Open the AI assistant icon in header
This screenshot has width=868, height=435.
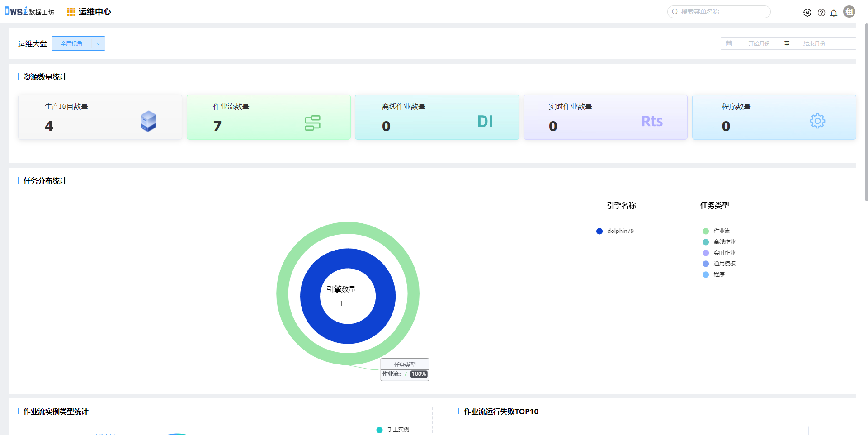coord(807,13)
